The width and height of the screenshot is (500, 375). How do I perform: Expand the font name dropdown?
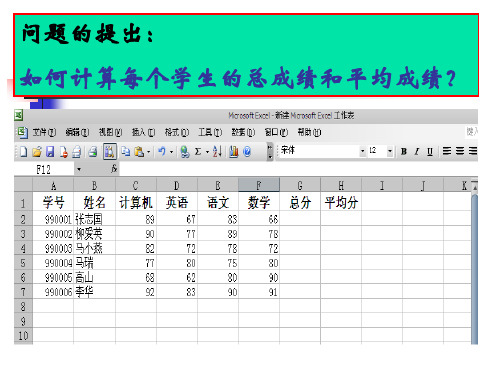(x=363, y=151)
